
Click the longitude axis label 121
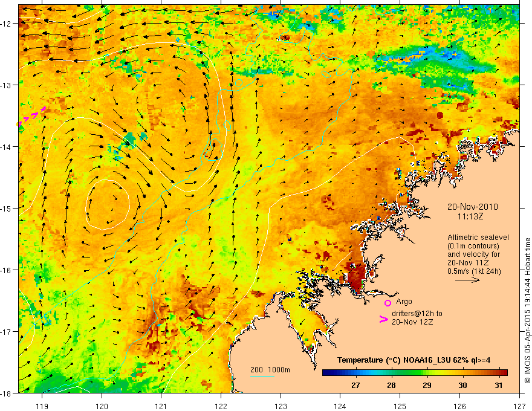pos(161,406)
